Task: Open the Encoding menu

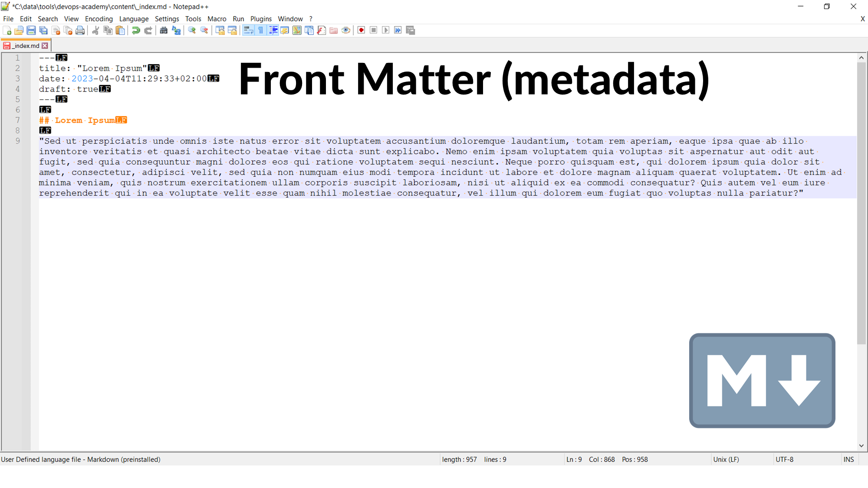Action: [x=99, y=19]
